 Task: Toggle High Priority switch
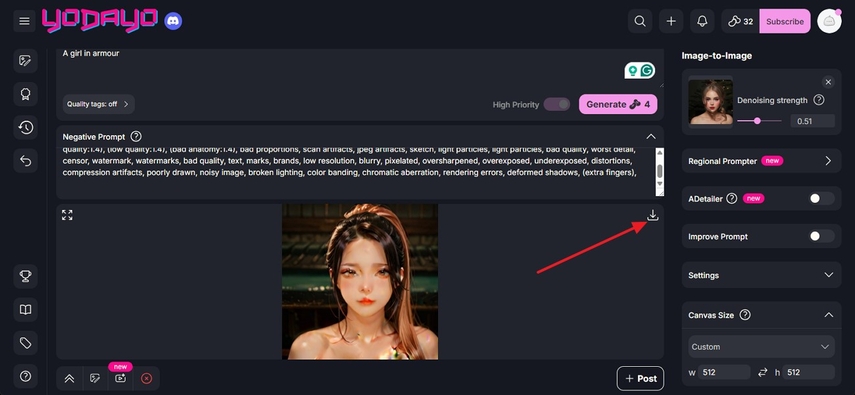[557, 104]
